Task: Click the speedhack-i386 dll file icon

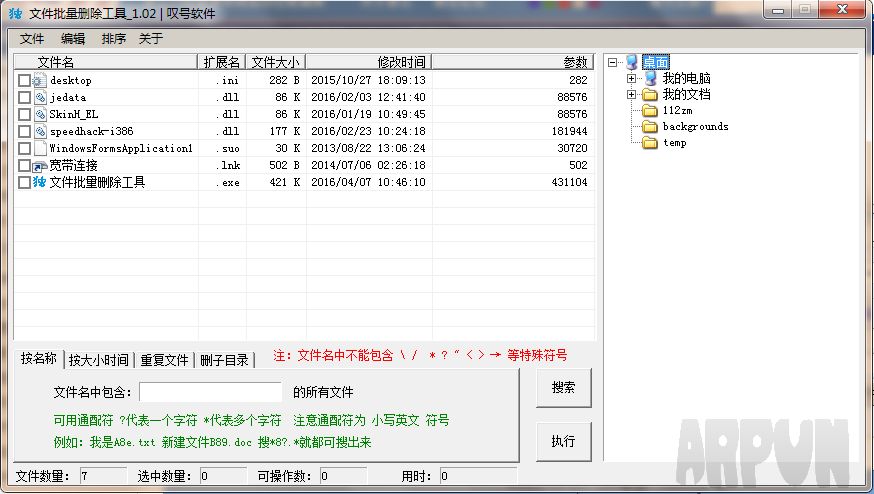Action: tap(40, 131)
